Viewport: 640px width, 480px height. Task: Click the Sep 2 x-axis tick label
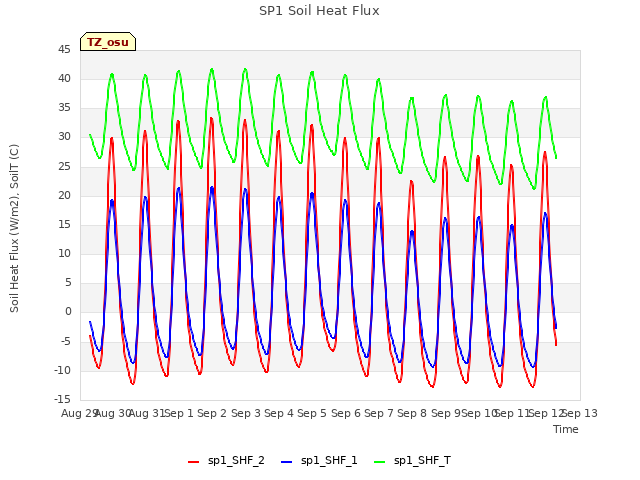click(x=212, y=413)
